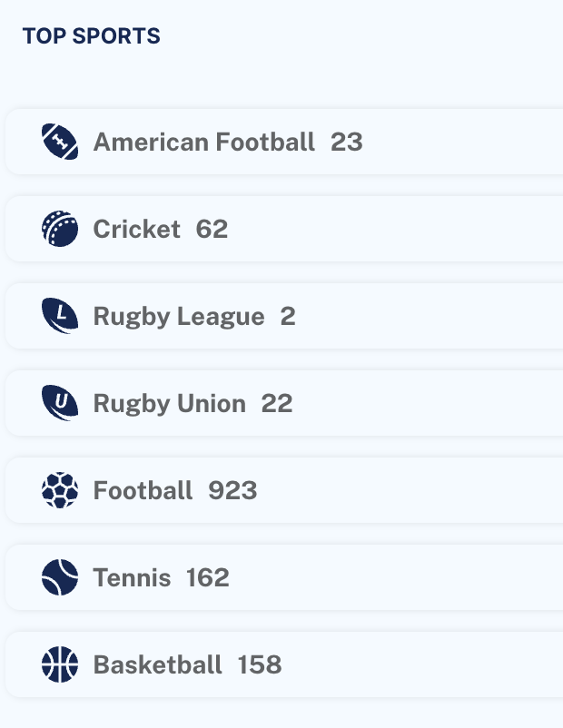Image resolution: width=563 pixels, height=728 pixels.
Task: Go to the Rugby League label
Action: 179,316
